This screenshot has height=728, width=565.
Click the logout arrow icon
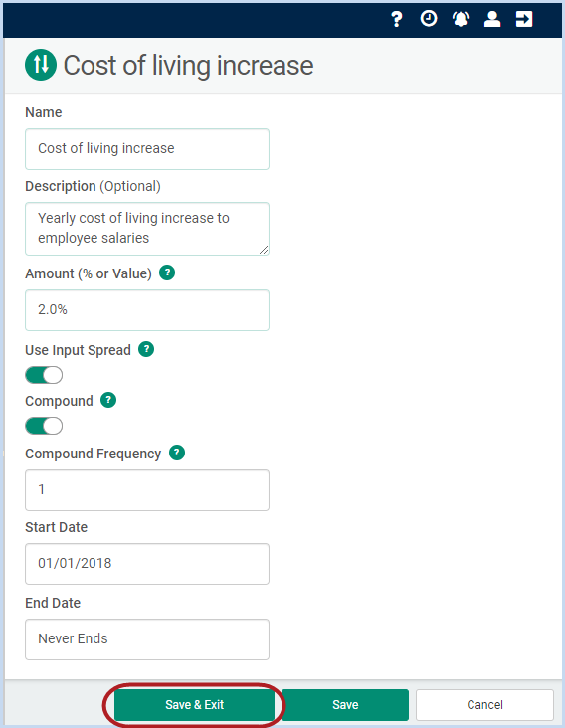pyautogui.click(x=524, y=19)
